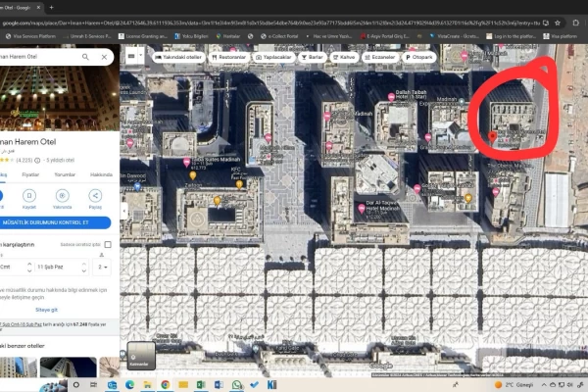Click Müsaitlik Durumunu Kontrol Et button
The height and width of the screenshot is (392, 588).
tap(55, 222)
